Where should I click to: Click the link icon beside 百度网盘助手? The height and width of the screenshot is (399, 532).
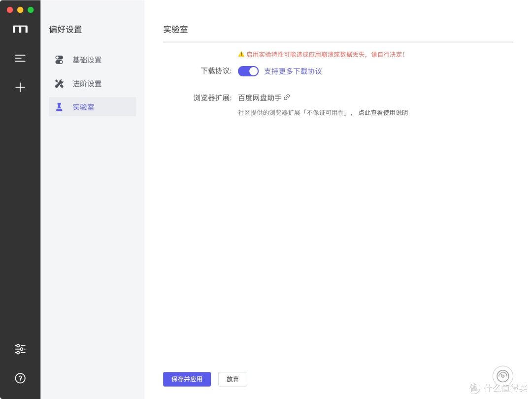(x=287, y=98)
